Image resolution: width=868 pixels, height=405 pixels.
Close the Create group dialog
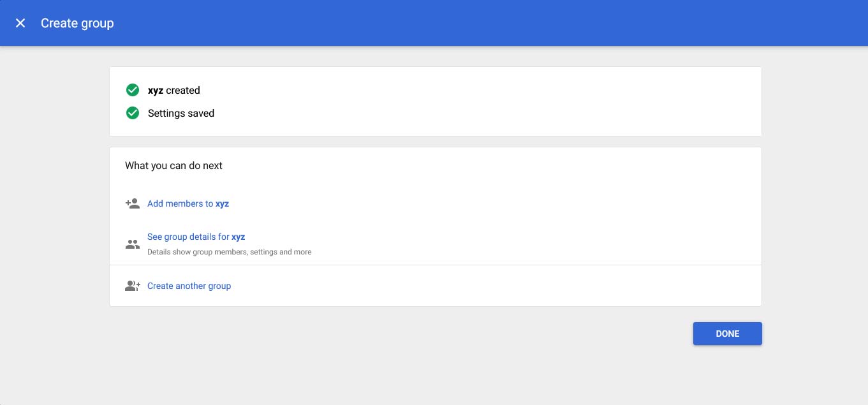(x=20, y=23)
